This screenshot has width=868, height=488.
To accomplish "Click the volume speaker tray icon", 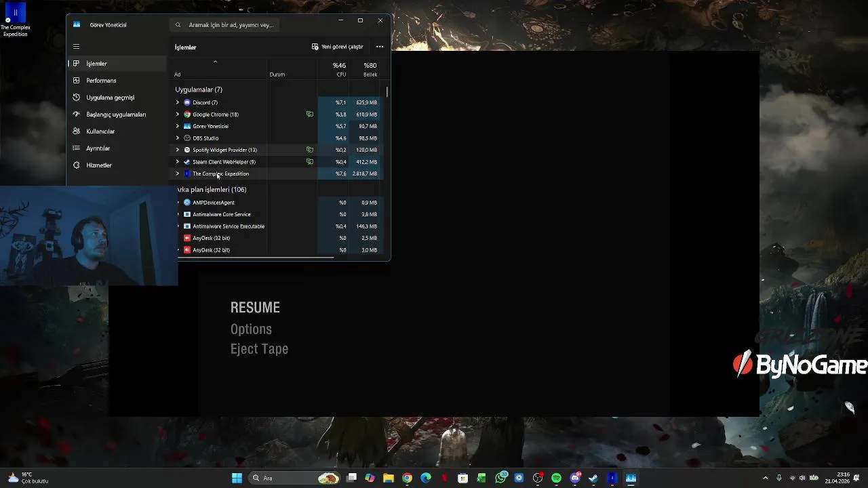I will tap(802, 478).
